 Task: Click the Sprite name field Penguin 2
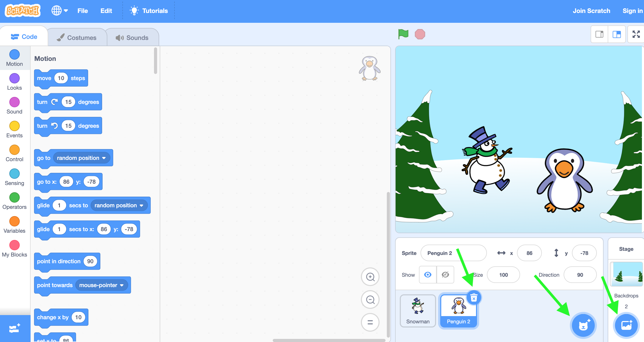pos(453,253)
